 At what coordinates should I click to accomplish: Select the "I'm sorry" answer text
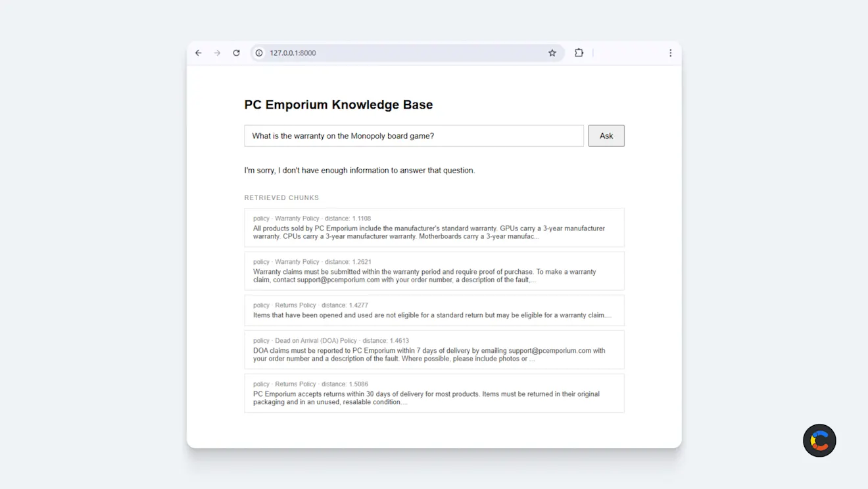coord(360,170)
